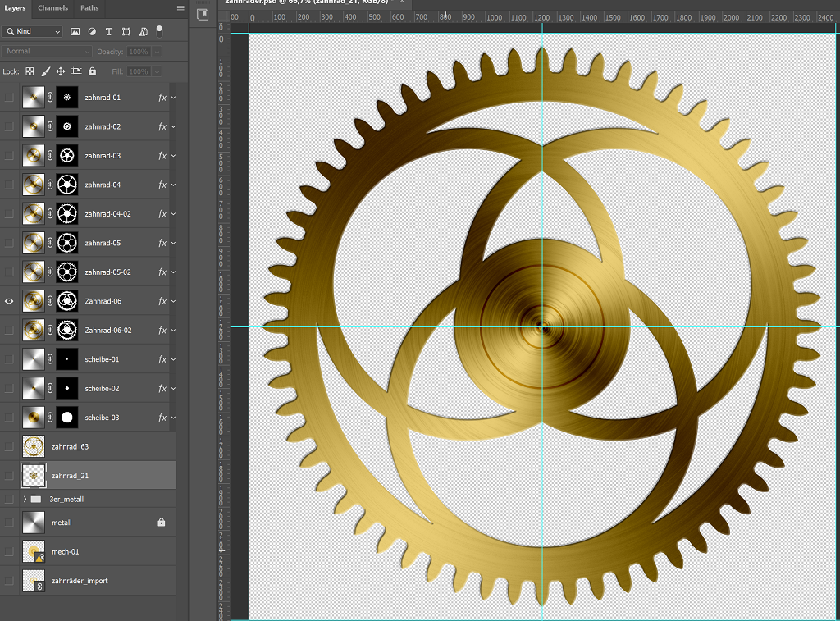840x621 pixels.
Task: Click zahnrad_21 layer thumbnail
Action: (33, 476)
